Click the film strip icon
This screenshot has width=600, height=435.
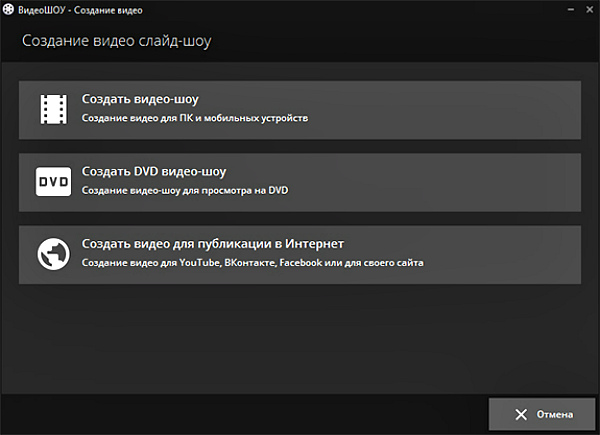point(52,109)
